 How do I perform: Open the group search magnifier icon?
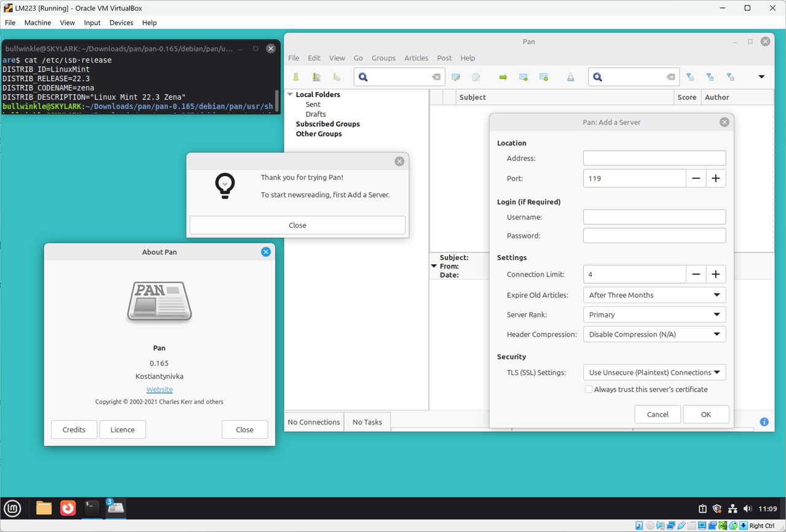363,77
